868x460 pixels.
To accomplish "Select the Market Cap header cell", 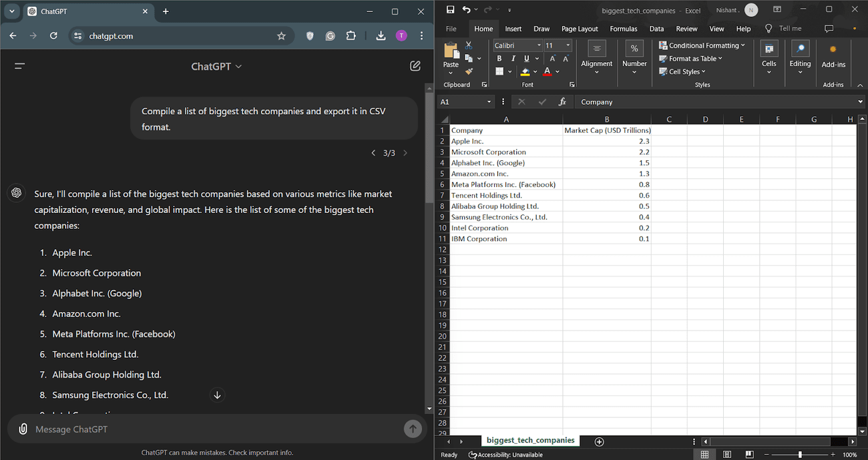I will click(607, 130).
